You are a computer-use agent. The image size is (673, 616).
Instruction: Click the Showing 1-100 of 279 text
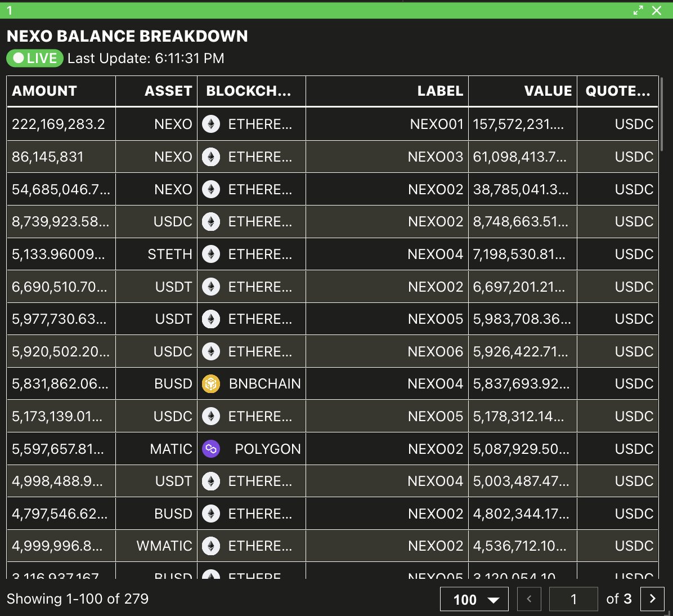[x=78, y=599]
